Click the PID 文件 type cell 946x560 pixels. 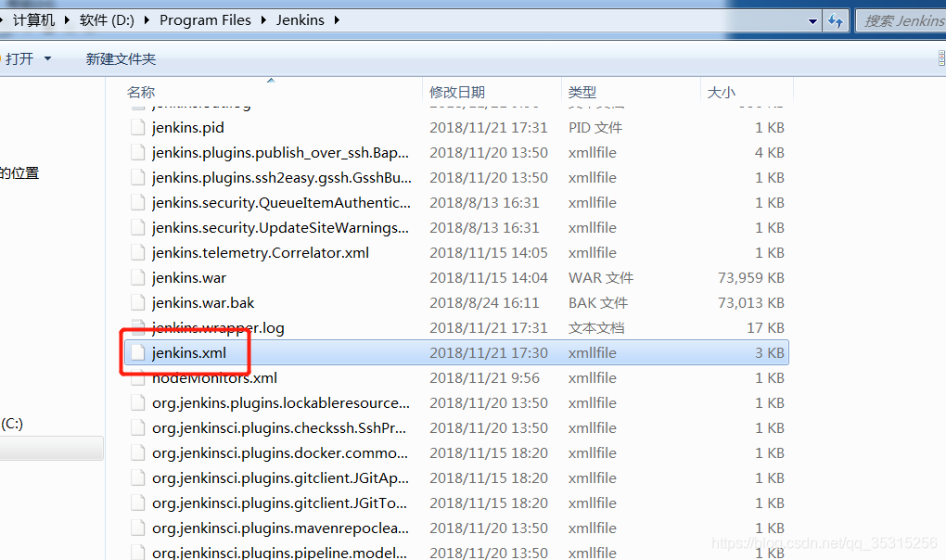coord(594,128)
